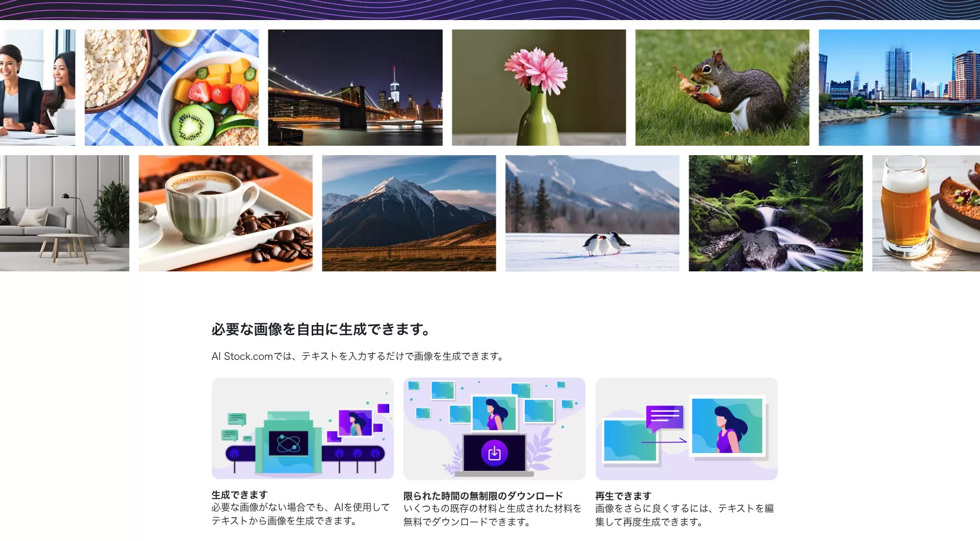This screenshot has width=980, height=541.
Task: Click the image generation machine illustration
Action: [302, 428]
